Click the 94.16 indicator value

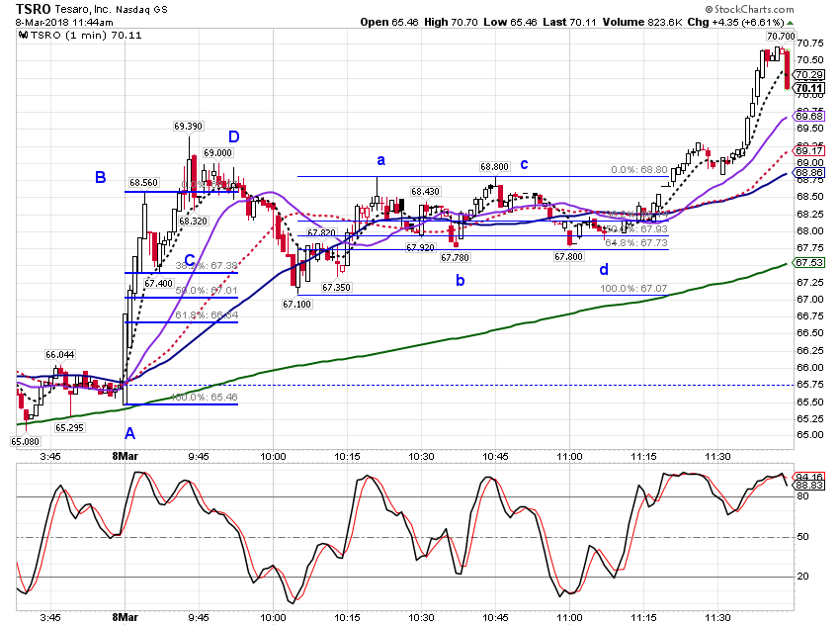click(809, 477)
